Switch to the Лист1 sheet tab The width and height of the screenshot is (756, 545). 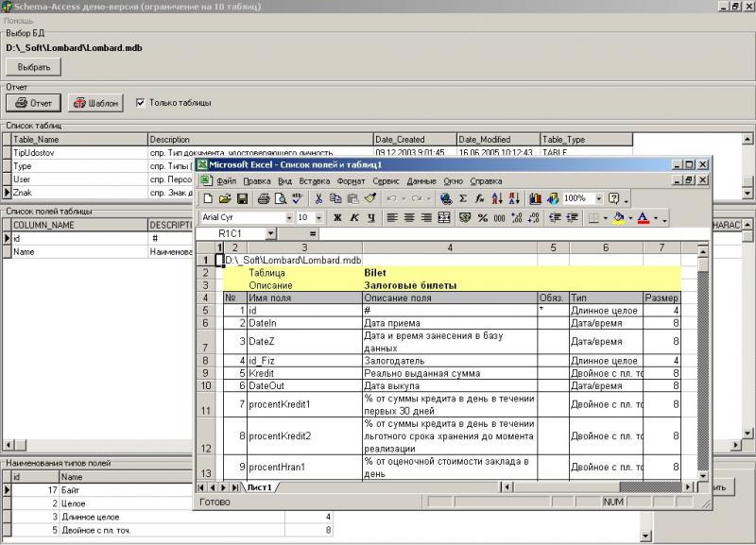point(259,487)
